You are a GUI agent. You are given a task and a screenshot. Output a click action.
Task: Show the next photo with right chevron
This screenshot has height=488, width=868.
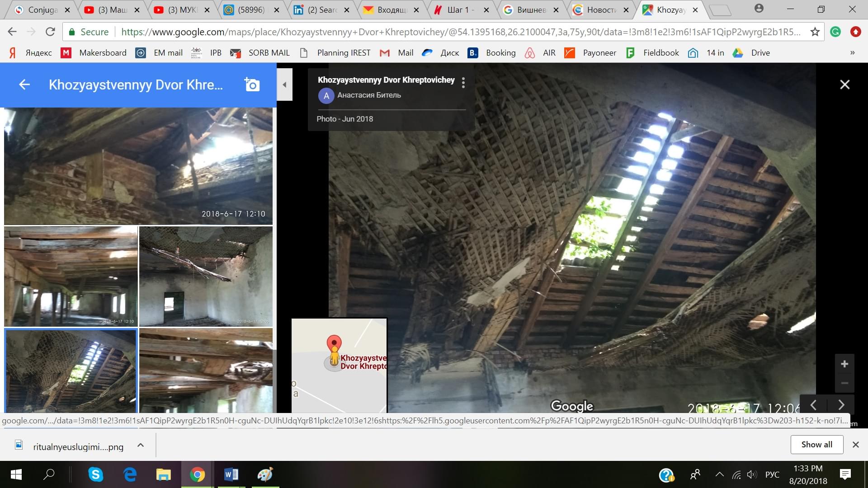(841, 405)
